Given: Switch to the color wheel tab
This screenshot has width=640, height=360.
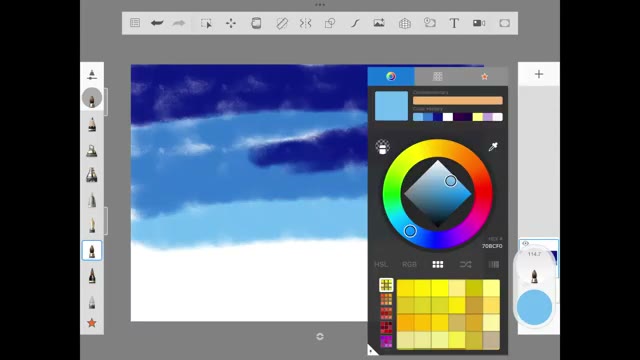Looking at the screenshot, I should [391, 76].
